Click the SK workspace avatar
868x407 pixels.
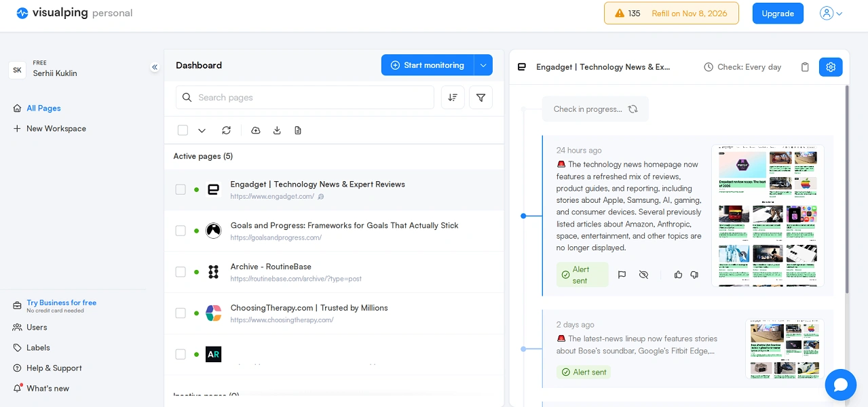click(x=18, y=70)
